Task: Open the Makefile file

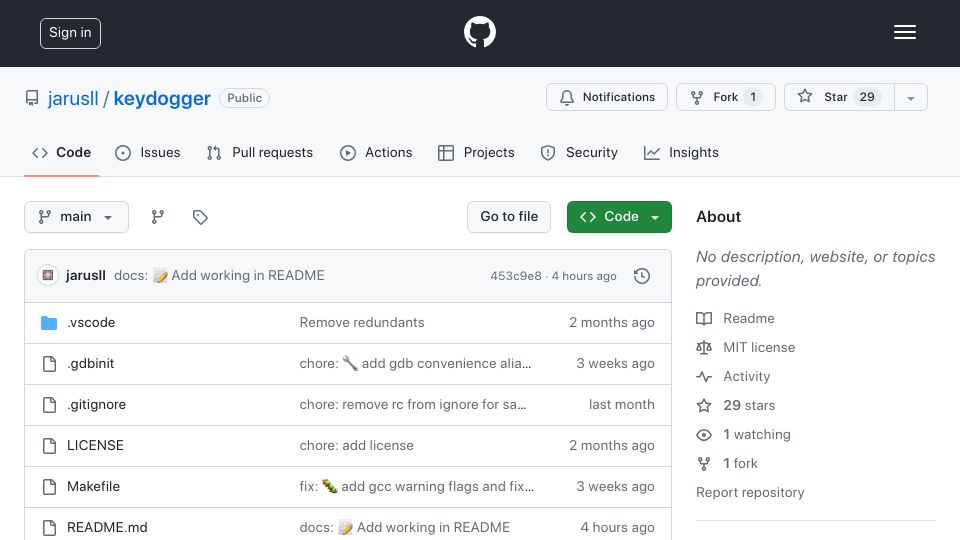Action: (93, 487)
